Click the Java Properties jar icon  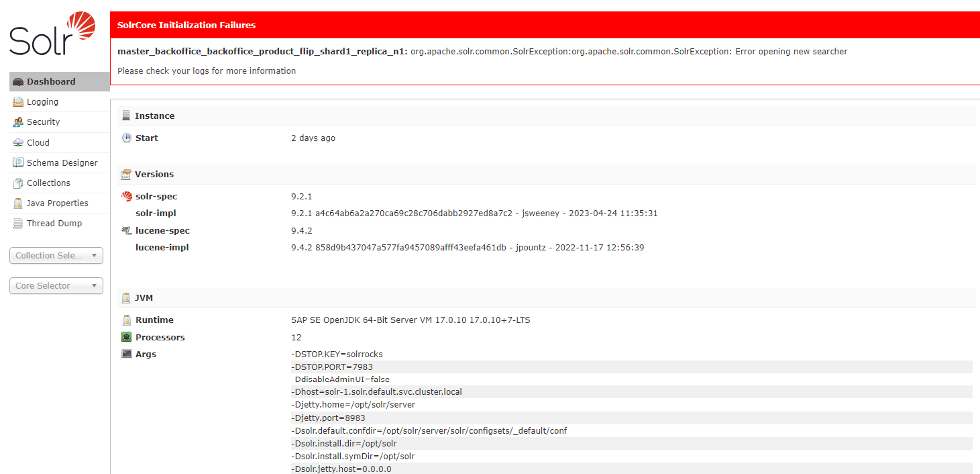[18, 203]
